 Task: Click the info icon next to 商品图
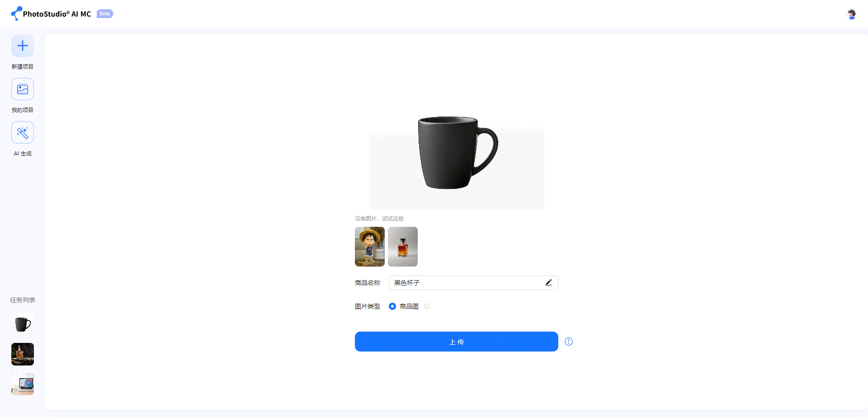(x=427, y=306)
